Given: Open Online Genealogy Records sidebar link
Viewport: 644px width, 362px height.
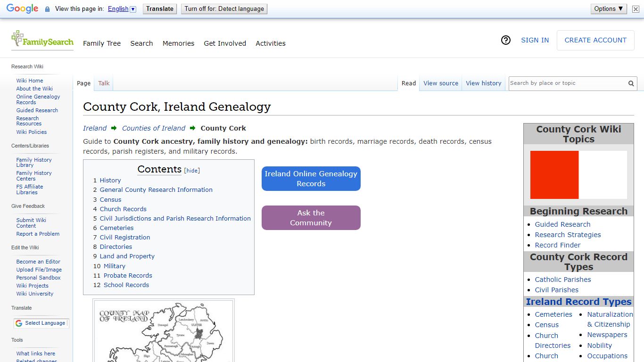Looking at the screenshot, I should [38, 99].
